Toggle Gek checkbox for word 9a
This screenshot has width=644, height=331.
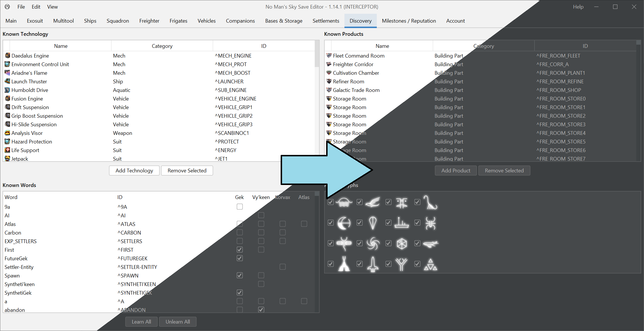[240, 207]
